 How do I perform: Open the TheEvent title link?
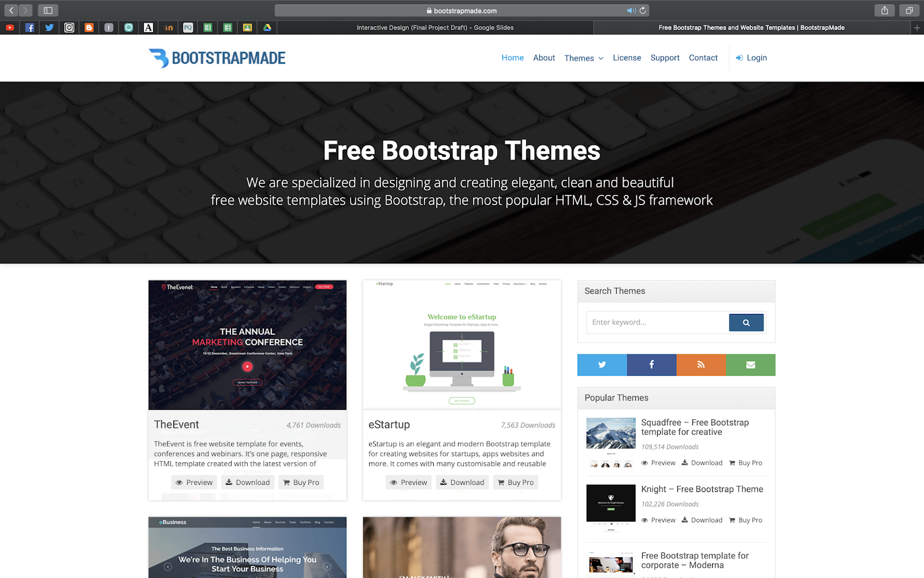pyautogui.click(x=176, y=424)
